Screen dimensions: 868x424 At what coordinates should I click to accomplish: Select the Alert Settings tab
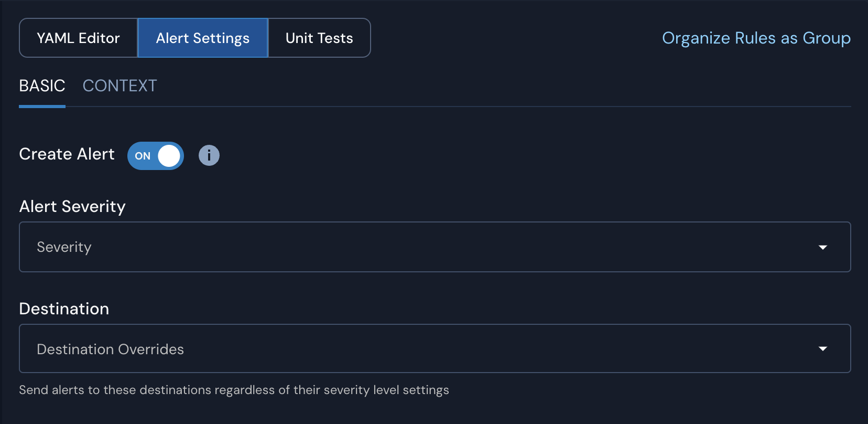tap(203, 38)
